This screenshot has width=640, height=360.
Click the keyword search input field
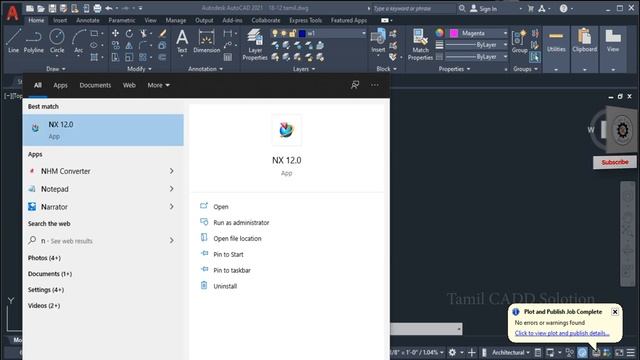pos(413,8)
